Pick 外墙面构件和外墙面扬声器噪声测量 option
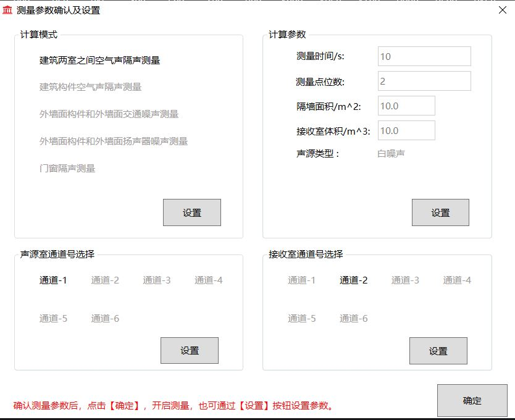Viewport: 515px width, 420px height. [x=114, y=141]
